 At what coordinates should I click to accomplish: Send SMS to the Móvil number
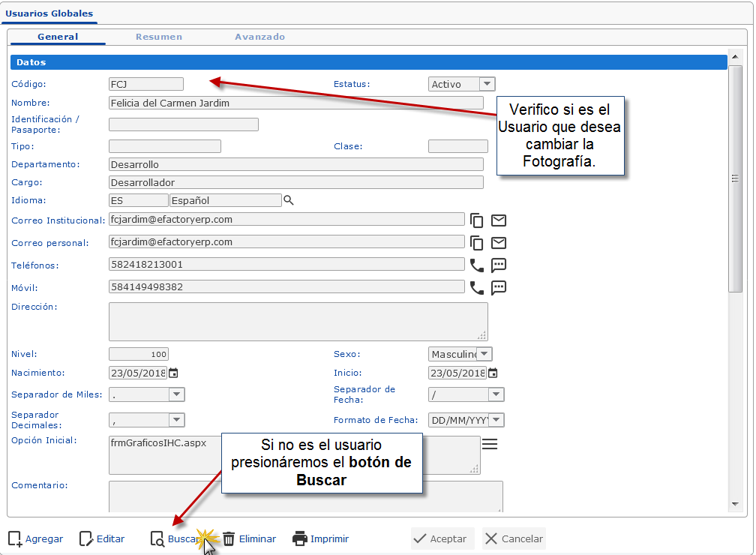coord(499,287)
